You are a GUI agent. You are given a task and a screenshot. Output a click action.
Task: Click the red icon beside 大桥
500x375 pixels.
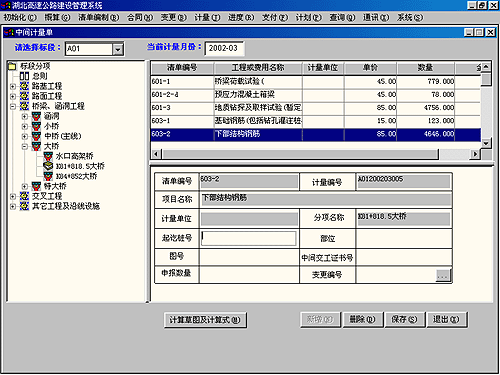36,146
